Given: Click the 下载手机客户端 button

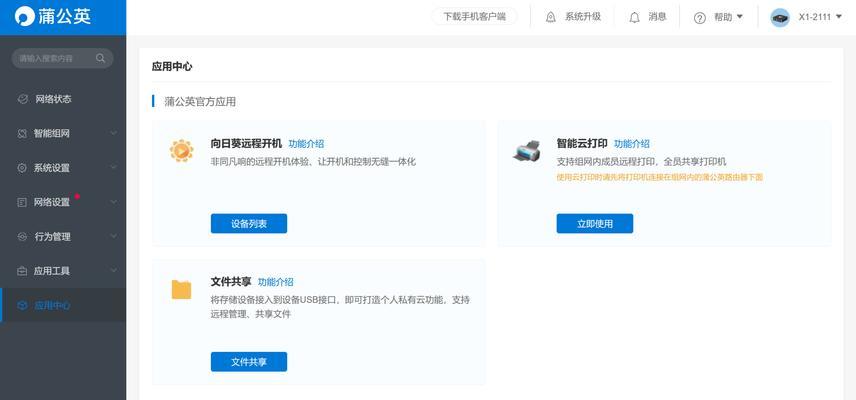Looking at the screenshot, I should (x=474, y=16).
